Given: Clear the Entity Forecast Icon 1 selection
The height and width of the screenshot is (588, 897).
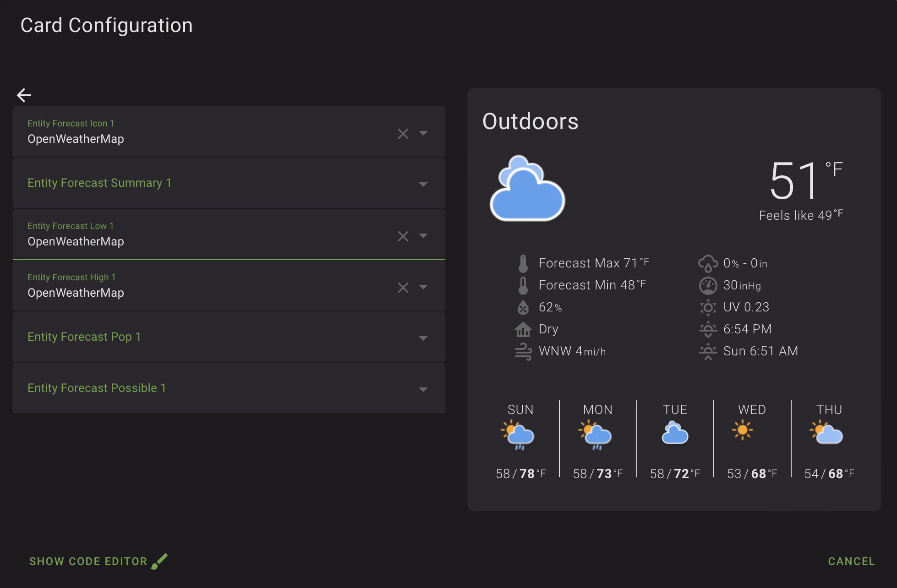Looking at the screenshot, I should click(x=403, y=133).
